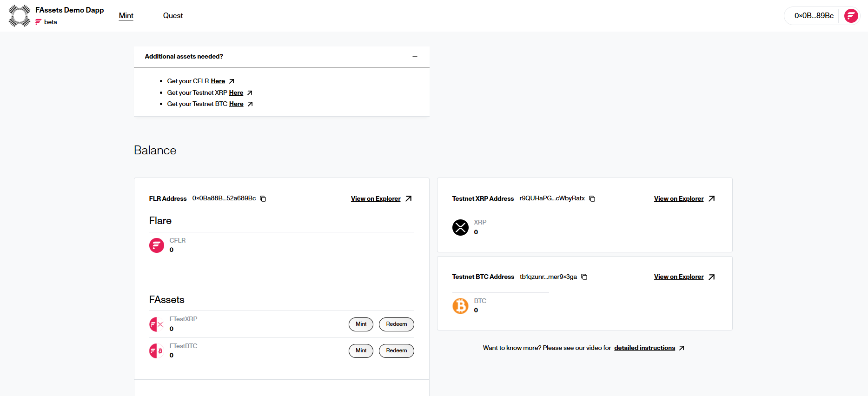
Task: Open the 0x0B...89Bc wallet address menu
Action: (x=814, y=16)
